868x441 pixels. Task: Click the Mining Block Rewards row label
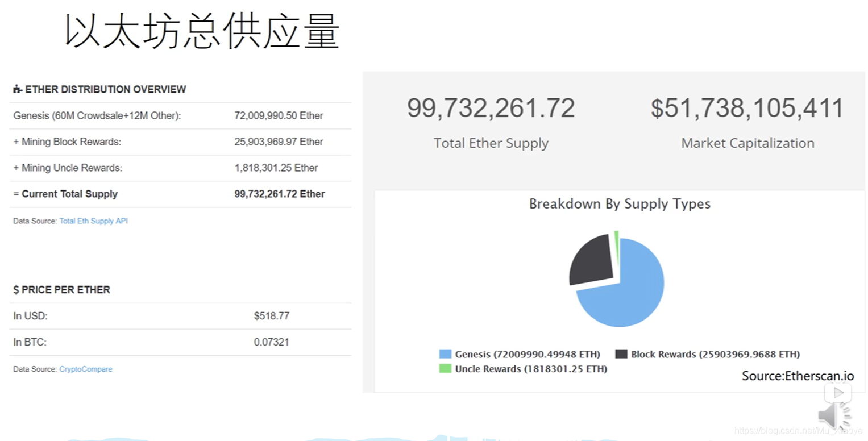point(67,142)
